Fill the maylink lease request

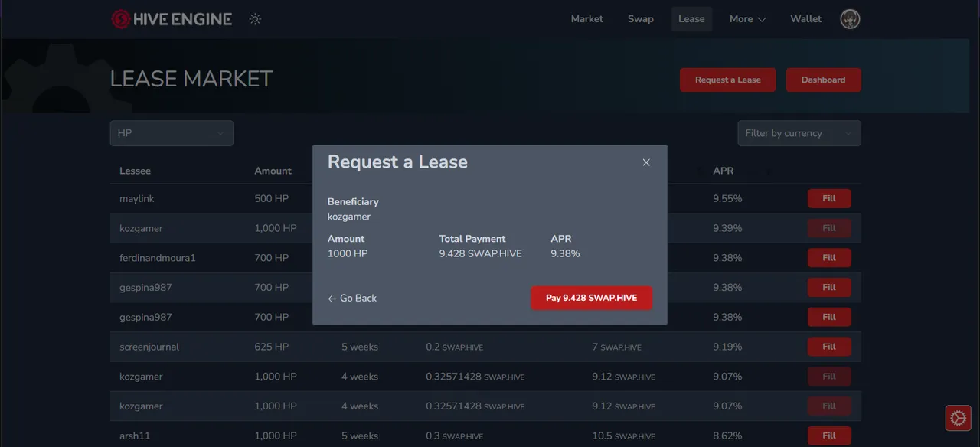pos(829,199)
